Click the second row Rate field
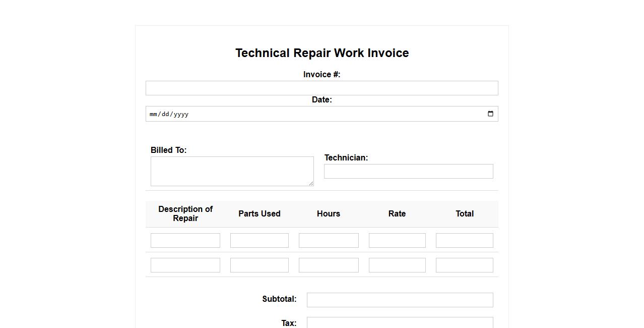Image resolution: width=644 pixels, height=328 pixels. (397, 265)
